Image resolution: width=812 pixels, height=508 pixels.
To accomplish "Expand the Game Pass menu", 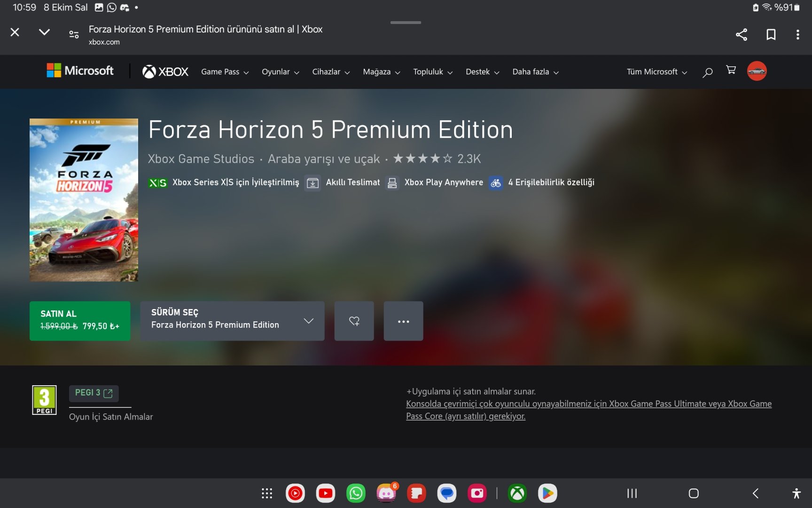I will [225, 72].
